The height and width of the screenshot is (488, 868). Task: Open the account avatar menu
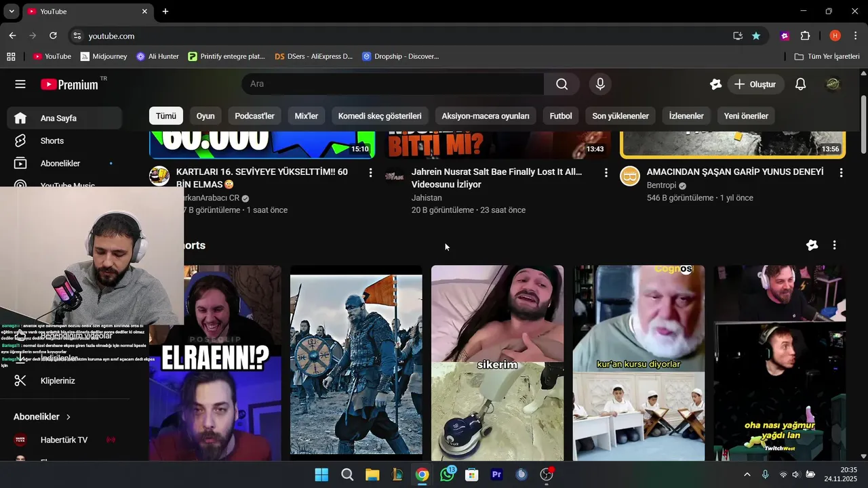833,84
